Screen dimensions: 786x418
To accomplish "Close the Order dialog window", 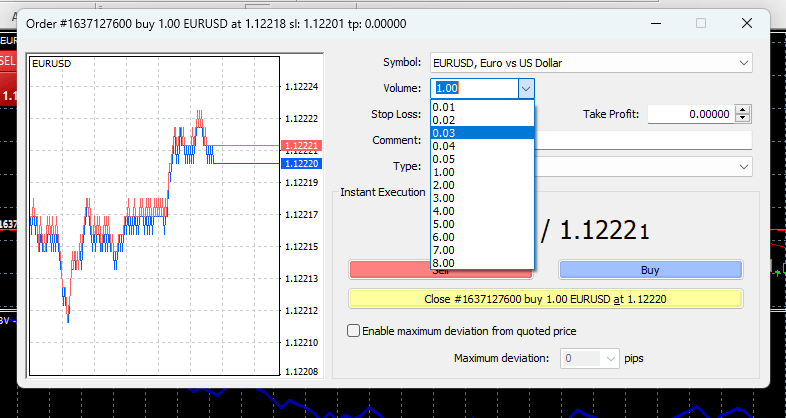I will [x=747, y=24].
